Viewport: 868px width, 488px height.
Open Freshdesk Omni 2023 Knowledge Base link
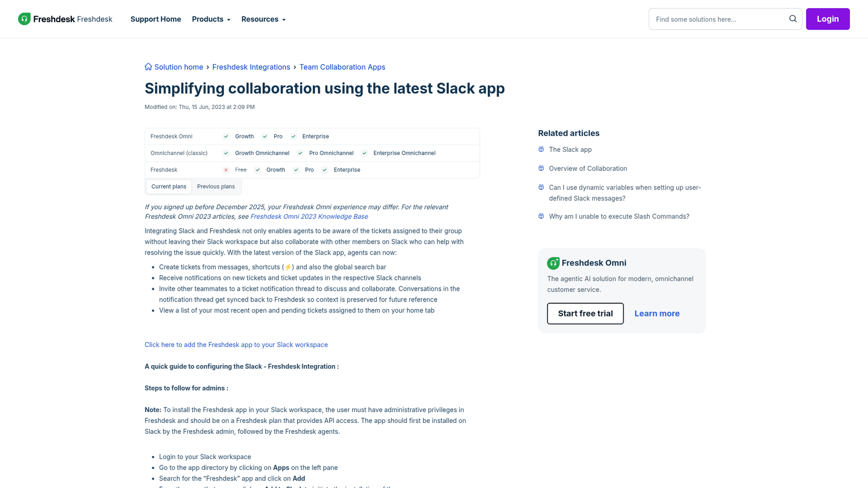[309, 216]
